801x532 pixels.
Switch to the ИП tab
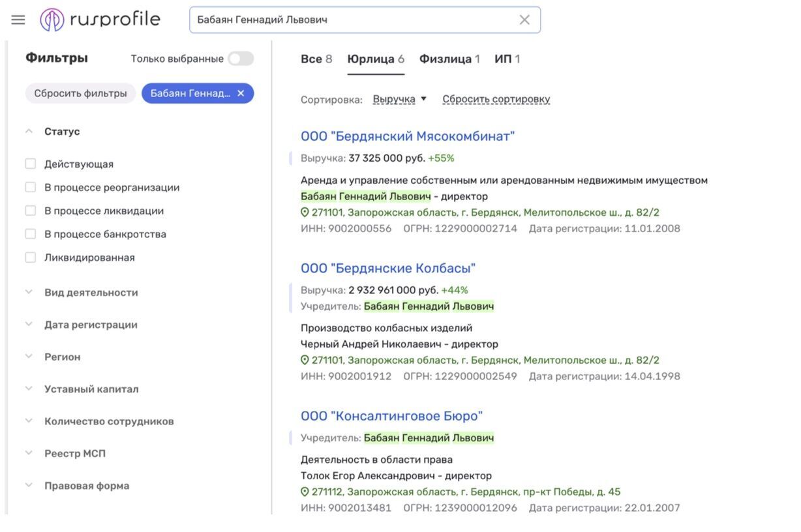[x=507, y=59]
